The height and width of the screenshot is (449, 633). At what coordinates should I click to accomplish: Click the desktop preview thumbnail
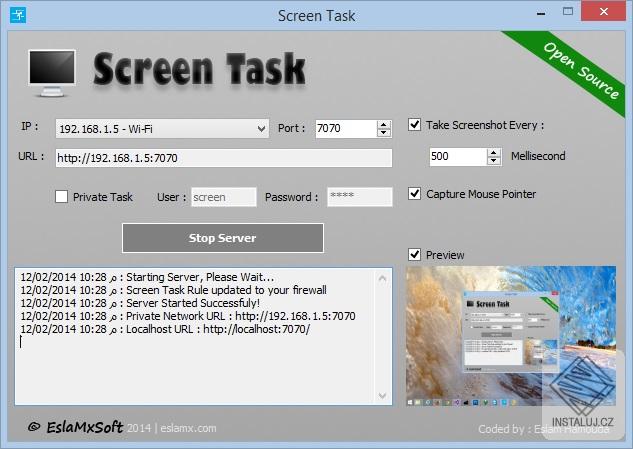511,336
